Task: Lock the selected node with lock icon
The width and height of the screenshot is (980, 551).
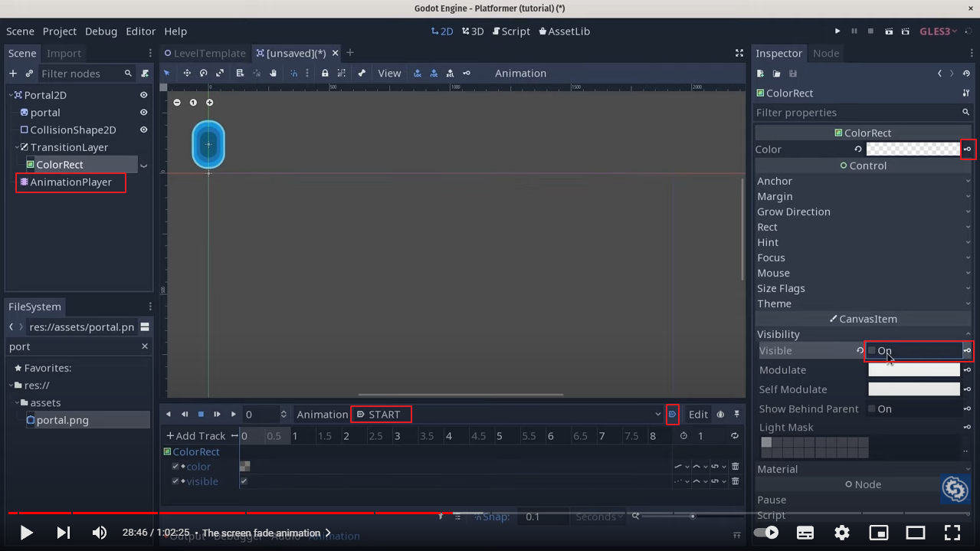Action: [325, 74]
